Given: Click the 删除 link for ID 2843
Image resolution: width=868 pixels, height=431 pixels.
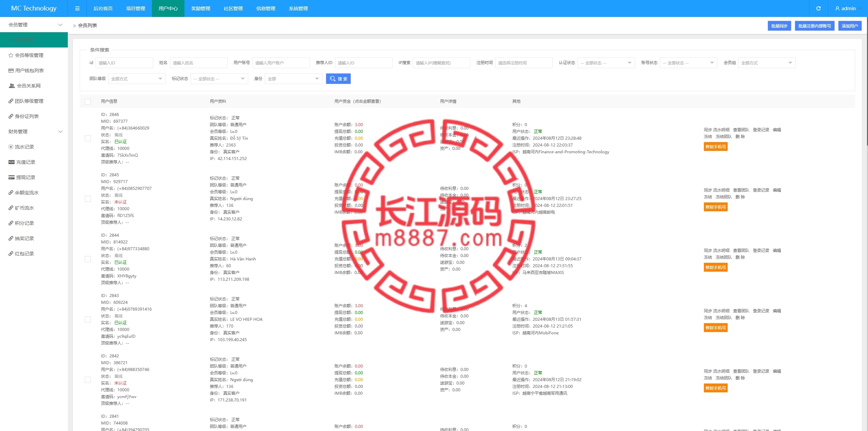Looking at the screenshot, I should click(740, 318).
